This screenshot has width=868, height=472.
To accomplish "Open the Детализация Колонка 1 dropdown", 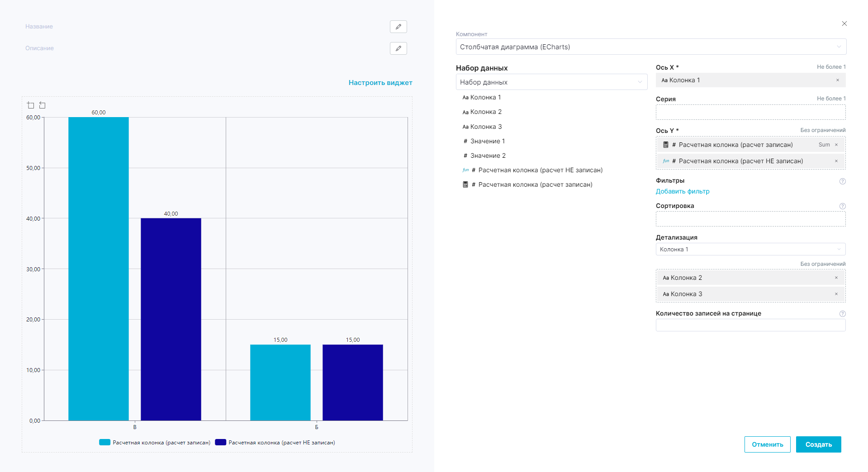I will [750, 250].
